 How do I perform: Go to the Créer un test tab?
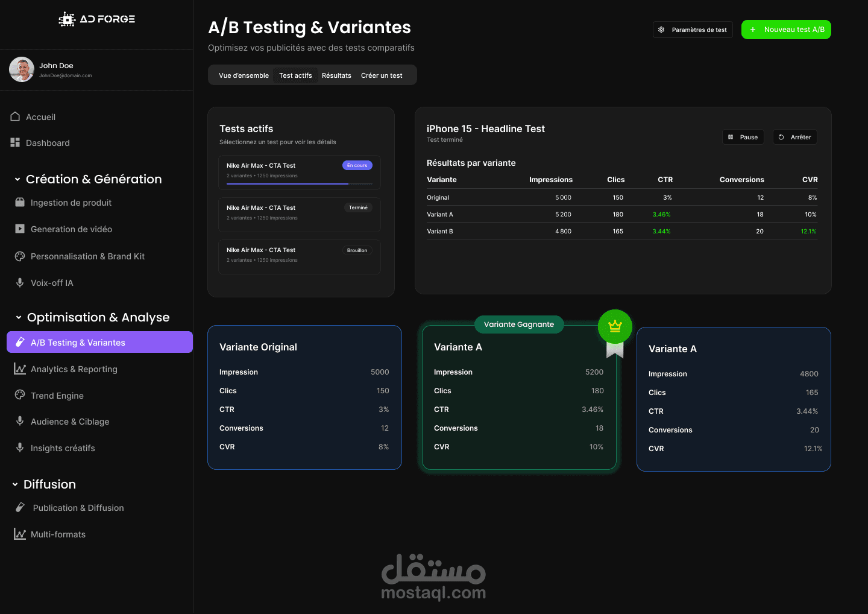point(382,75)
